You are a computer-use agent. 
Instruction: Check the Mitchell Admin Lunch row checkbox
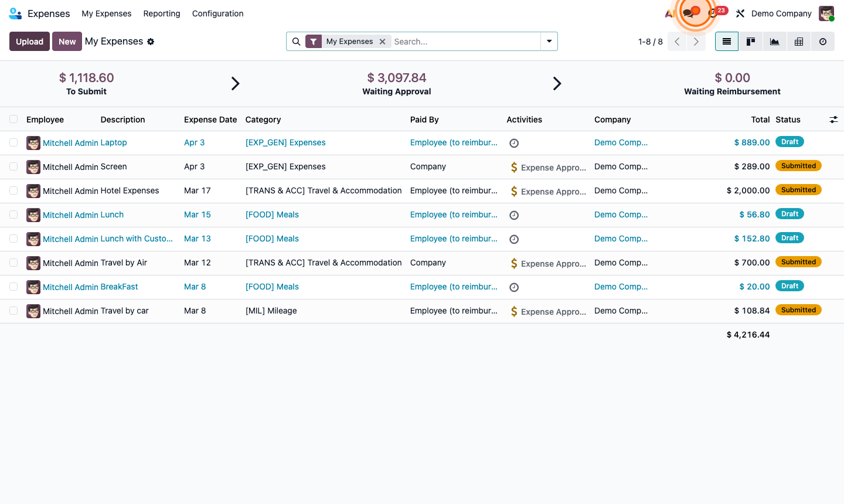[x=13, y=215]
